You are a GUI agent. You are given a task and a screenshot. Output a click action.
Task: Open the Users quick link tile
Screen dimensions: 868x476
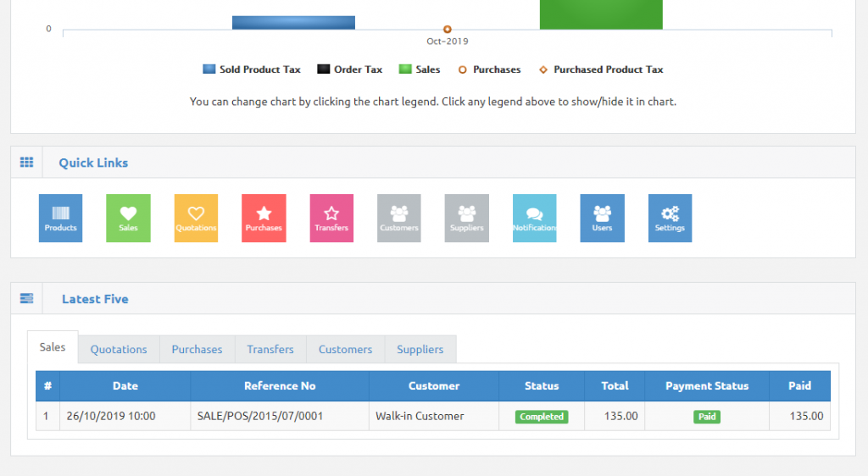coord(603,218)
